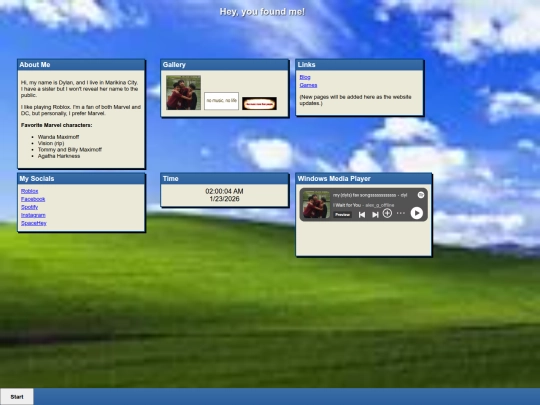540x405 pixels.
Task: Click the Windows Media Player title bar
Action: pos(364,179)
